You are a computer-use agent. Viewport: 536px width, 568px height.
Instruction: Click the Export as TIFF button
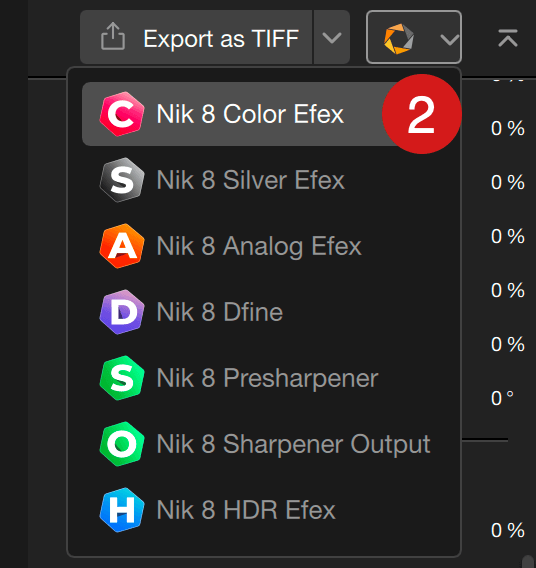click(196, 37)
